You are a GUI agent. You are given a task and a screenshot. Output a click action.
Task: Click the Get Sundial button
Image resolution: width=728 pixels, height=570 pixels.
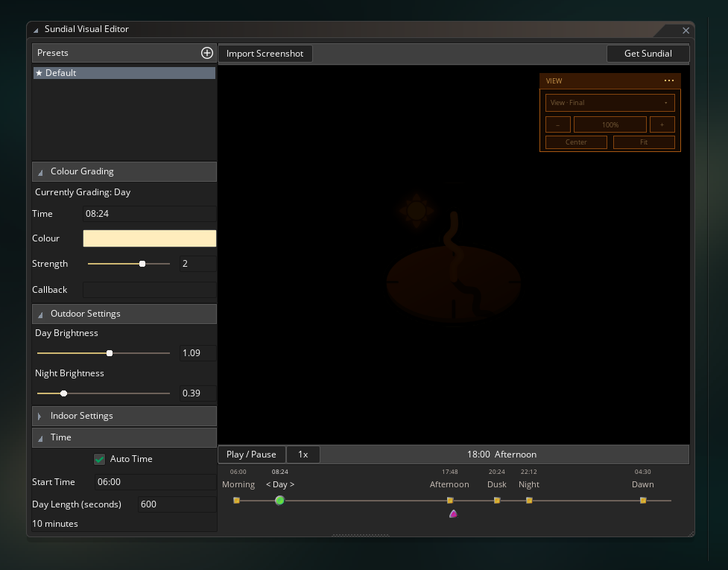pos(648,54)
